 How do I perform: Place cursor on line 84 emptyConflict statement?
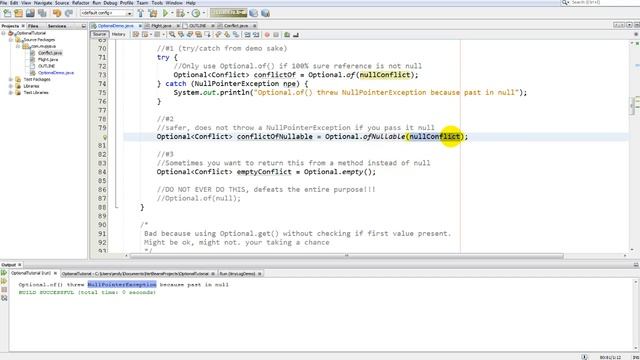click(x=266, y=172)
